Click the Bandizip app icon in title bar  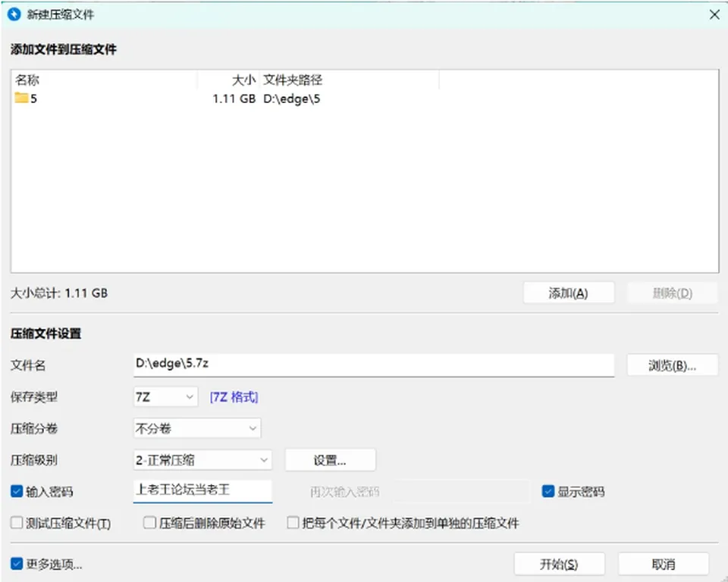tap(14, 14)
